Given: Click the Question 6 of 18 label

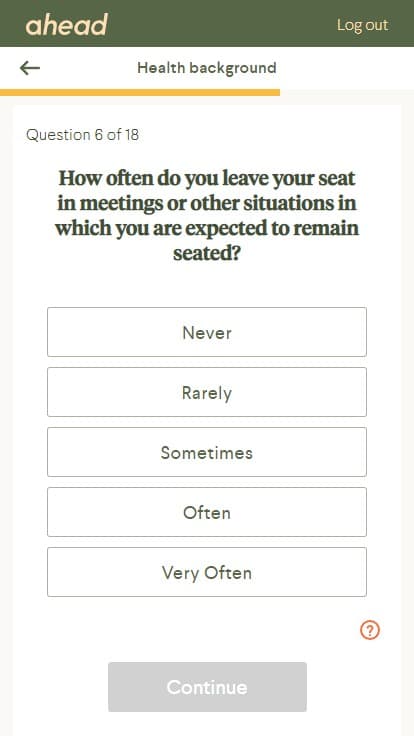Looking at the screenshot, I should 82,135.
